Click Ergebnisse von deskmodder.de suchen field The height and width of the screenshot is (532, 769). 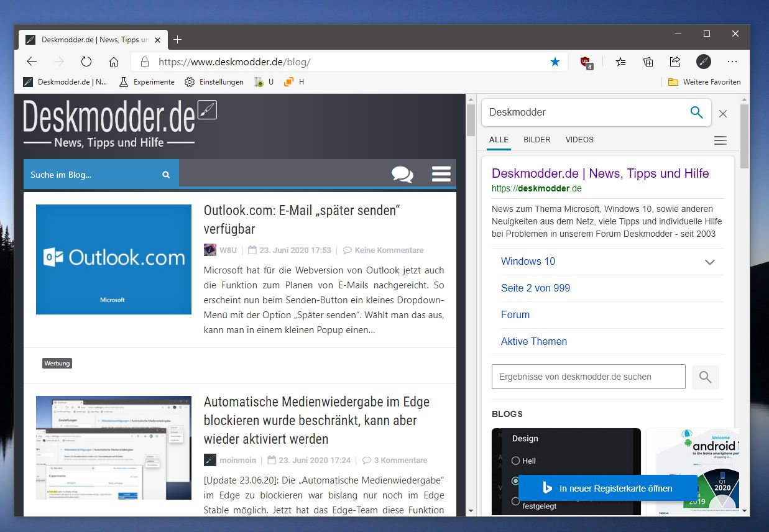[588, 377]
